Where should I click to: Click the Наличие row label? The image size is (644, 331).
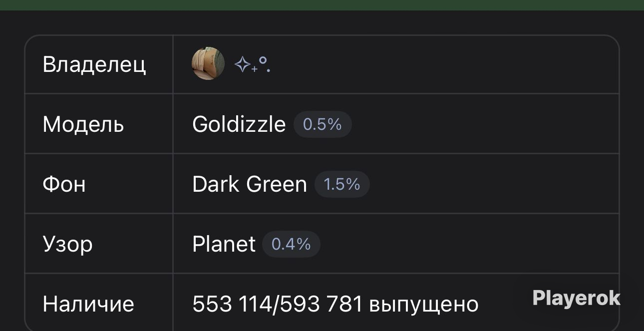tap(88, 304)
